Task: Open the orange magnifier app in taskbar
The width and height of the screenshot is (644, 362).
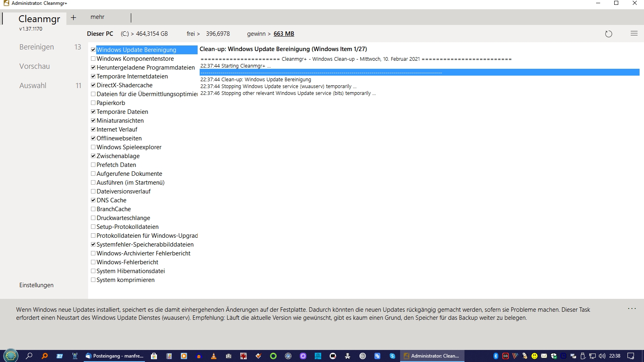Action: coord(45,356)
